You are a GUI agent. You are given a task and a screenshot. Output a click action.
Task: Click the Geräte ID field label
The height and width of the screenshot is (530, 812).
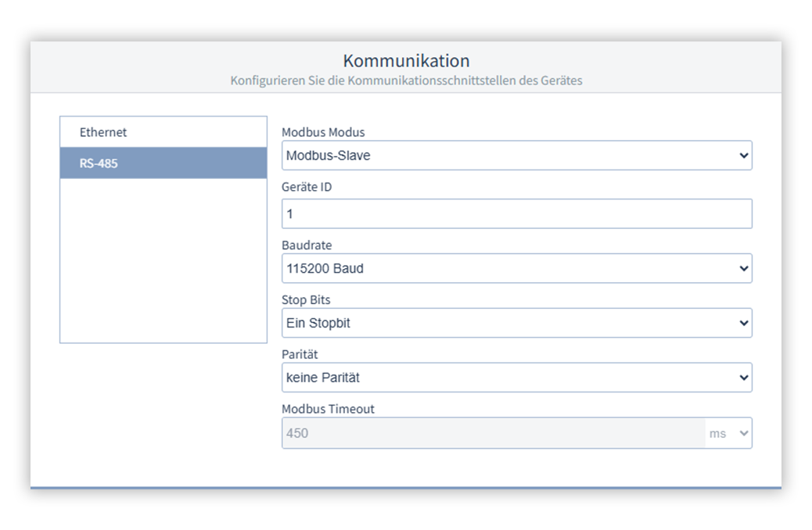(307, 187)
